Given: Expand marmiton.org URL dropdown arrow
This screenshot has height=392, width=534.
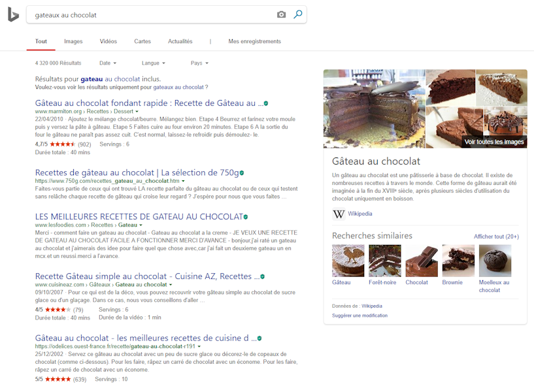Looking at the screenshot, I should pos(137,112).
